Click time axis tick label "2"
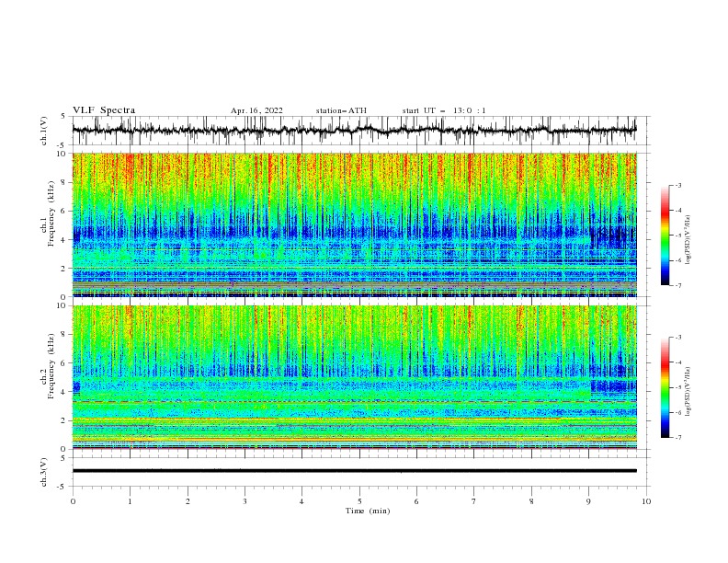The width and height of the screenshot is (728, 563). point(188,501)
